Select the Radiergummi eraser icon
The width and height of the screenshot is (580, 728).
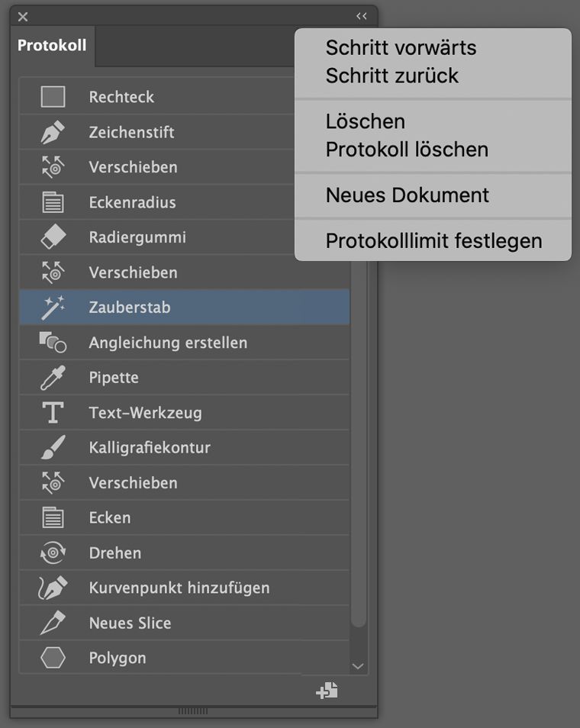pos(53,237)
